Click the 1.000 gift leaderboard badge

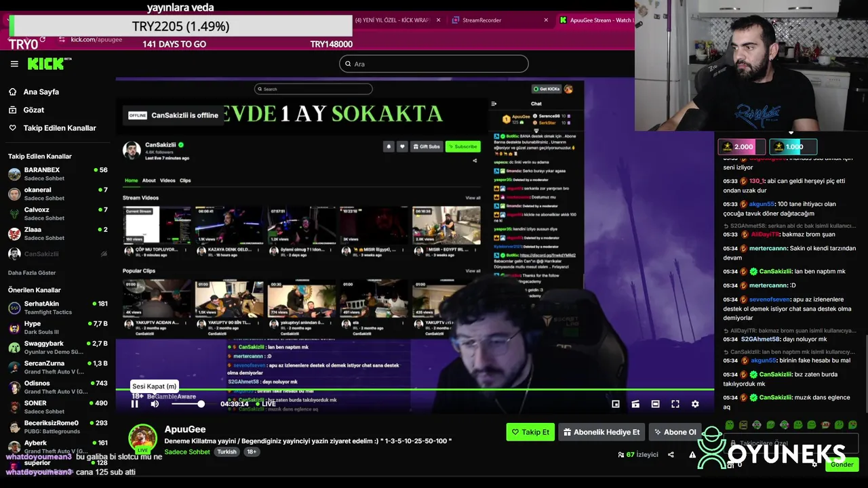pyautogui.click(x=793, y=146)
